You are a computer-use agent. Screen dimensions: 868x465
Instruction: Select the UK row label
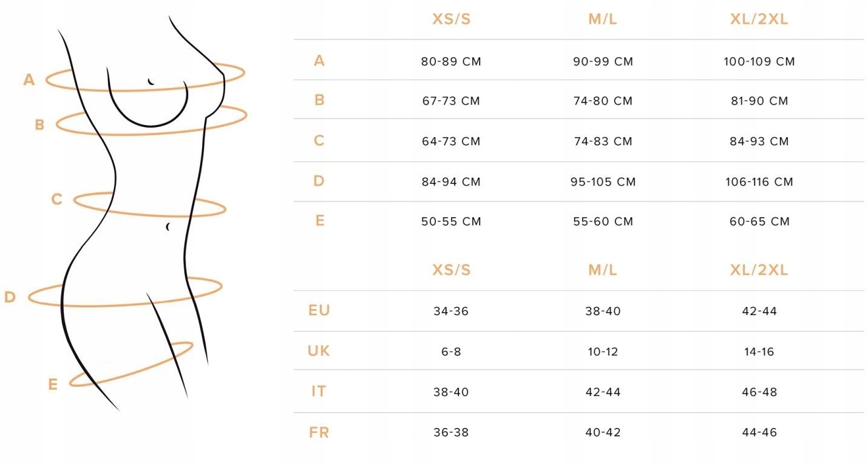point(319,351)
